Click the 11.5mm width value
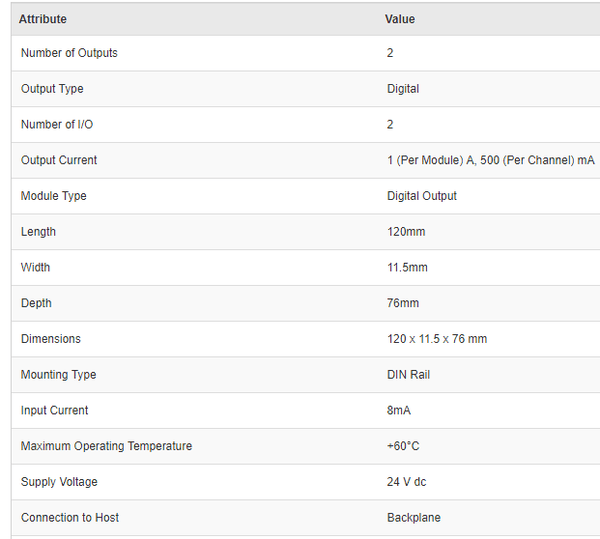The height and width of the screenshot is (539, 600). coord(407,267)
